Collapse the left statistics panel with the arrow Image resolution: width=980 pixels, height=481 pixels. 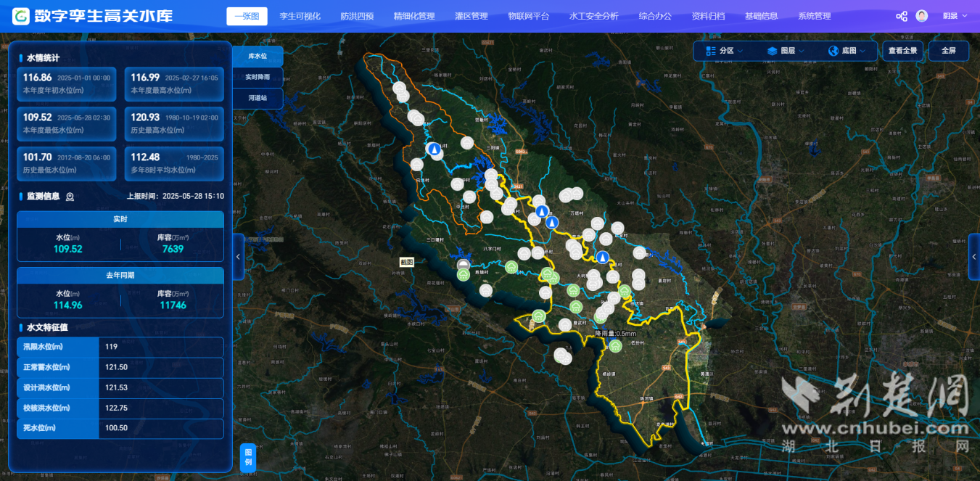pos(239,257)
